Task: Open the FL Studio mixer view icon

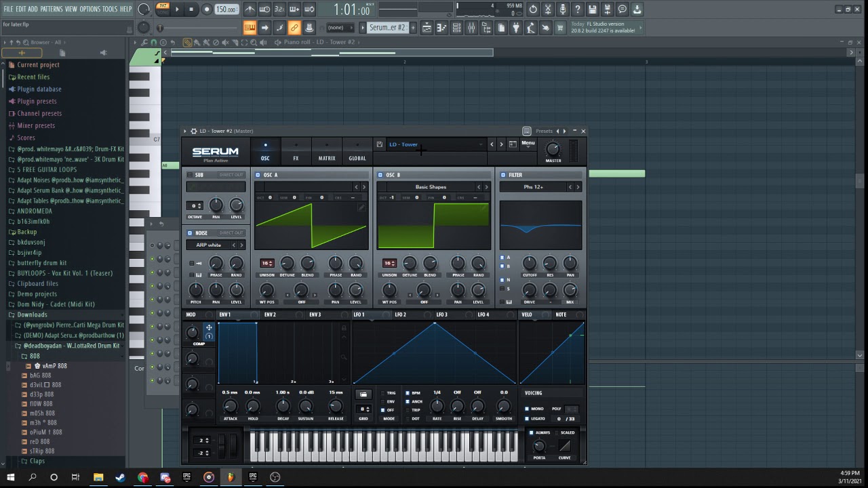Action: 471,28
